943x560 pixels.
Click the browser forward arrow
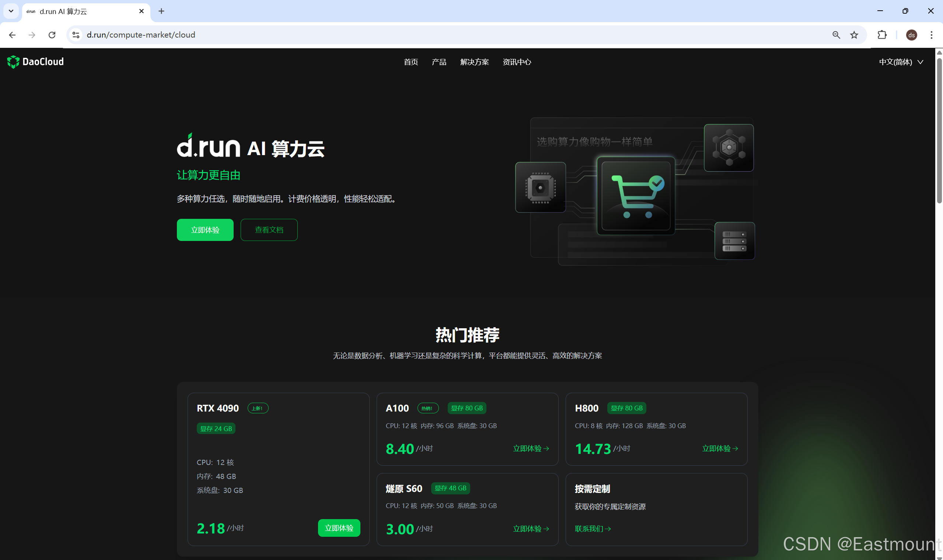(32, 35)
